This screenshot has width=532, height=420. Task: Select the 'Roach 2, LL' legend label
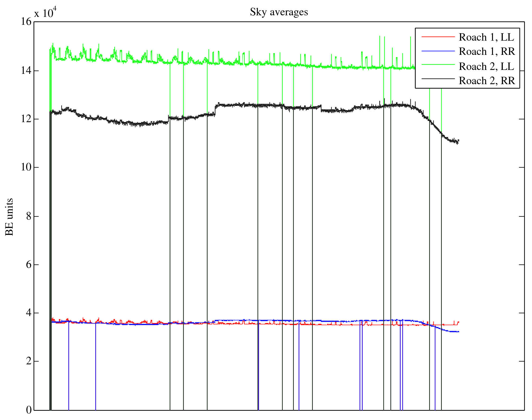[486, 66]
